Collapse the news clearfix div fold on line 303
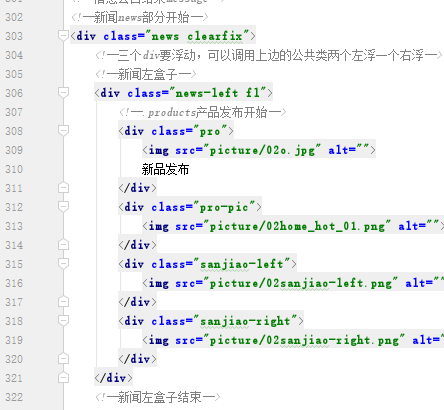Viewport: 444px width, 410px height. pyautogui.click(x=63, y=35)
